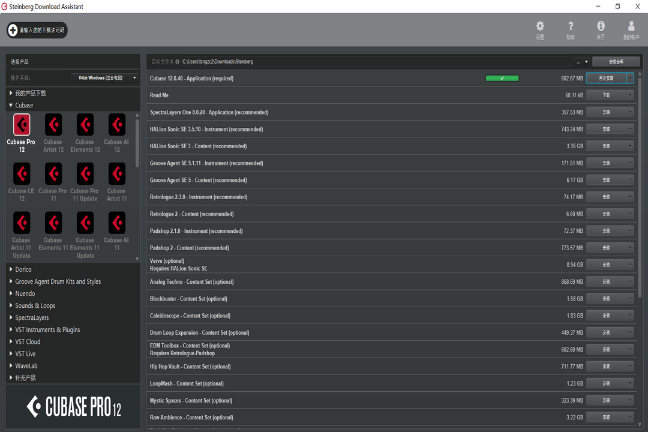The image size is (648, 432).
Task: Open the About info icon
Action: click(x=601, y=27)
